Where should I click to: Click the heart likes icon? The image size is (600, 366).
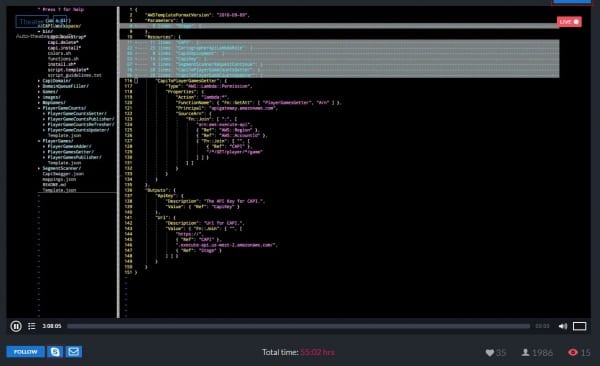(489, 353)
